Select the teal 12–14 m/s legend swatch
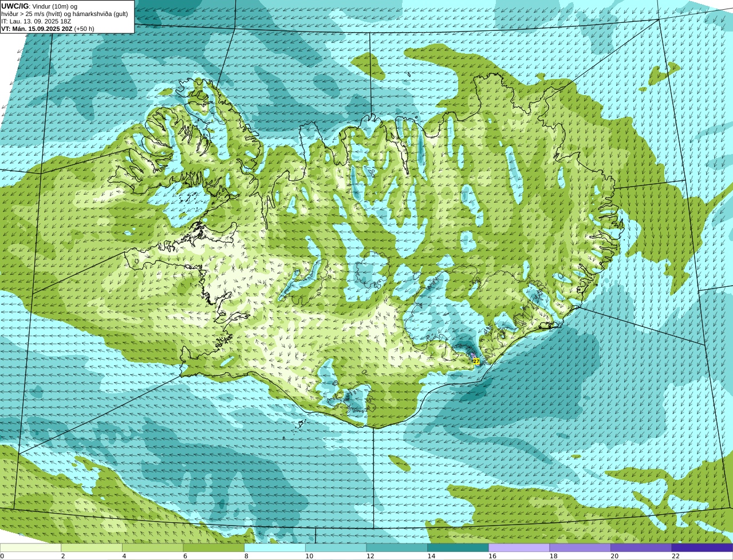Image resolution: width=733 pixels, height=560 pixels. (x=397, y=548)
